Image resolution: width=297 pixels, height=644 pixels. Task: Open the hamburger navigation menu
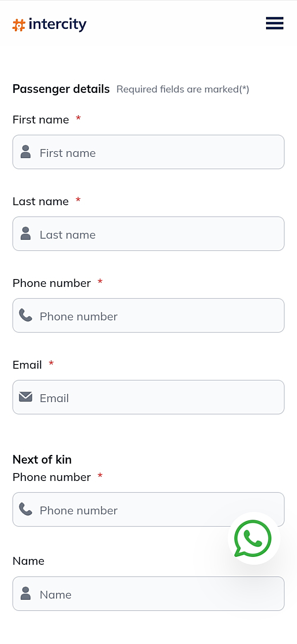tap(274, 24)
